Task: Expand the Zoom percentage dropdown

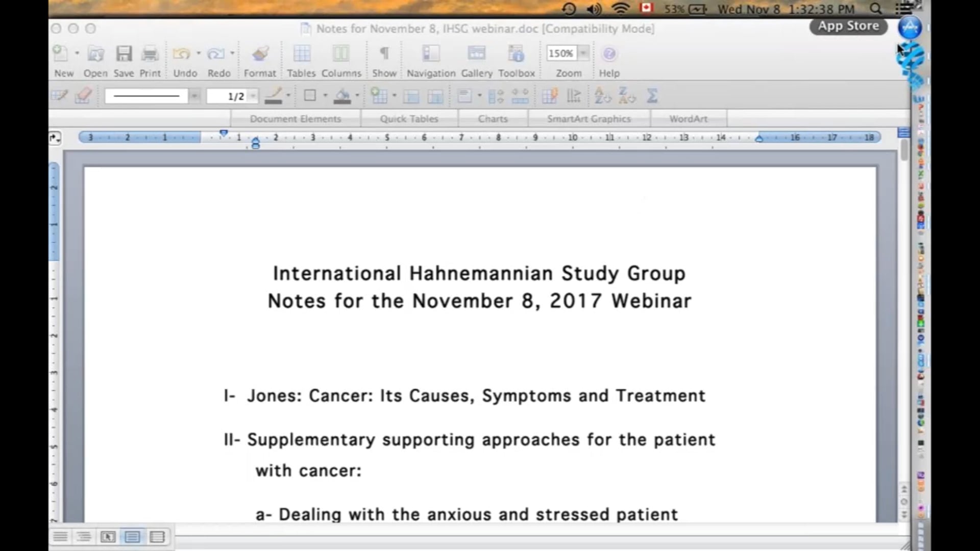Action: tap(583, 53)
